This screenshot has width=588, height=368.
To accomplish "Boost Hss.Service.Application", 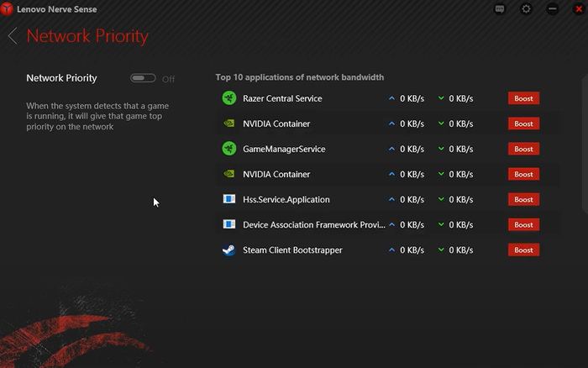I will 523,199.
